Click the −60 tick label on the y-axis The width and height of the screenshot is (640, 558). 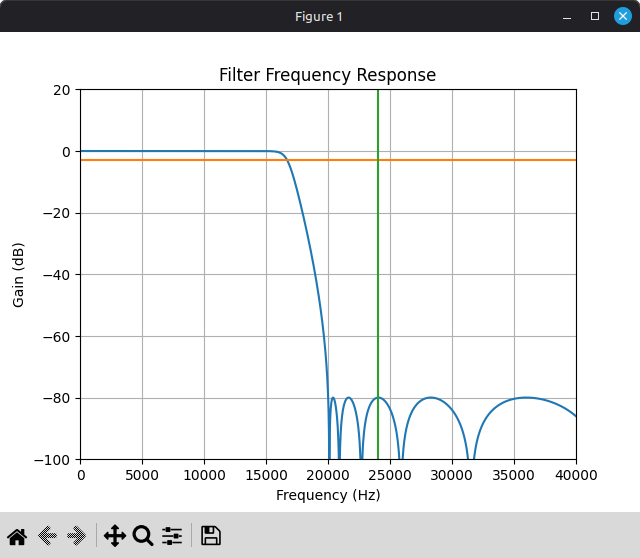click(x=60, y=337)
